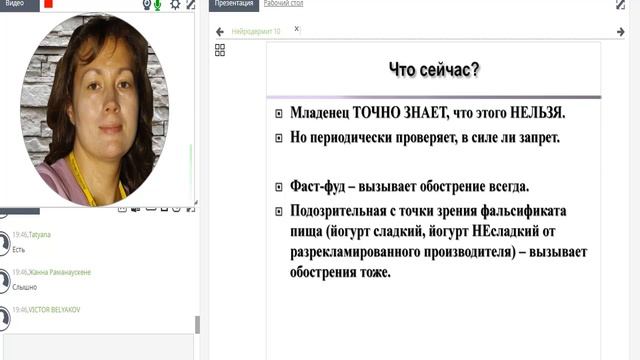Open the Рабочий стол tab
Screen dimensions: 640x360
click(x=283, y=4)
